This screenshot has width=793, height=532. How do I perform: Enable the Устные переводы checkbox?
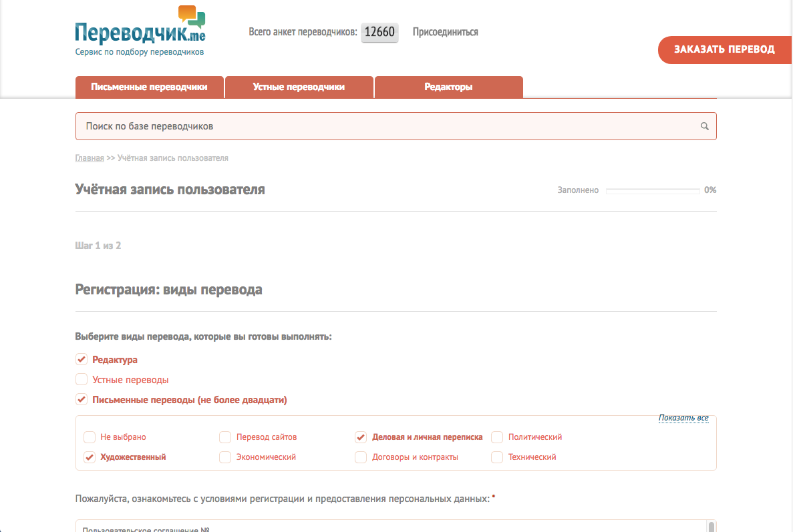pyautogui.click(x=82, y=379)
